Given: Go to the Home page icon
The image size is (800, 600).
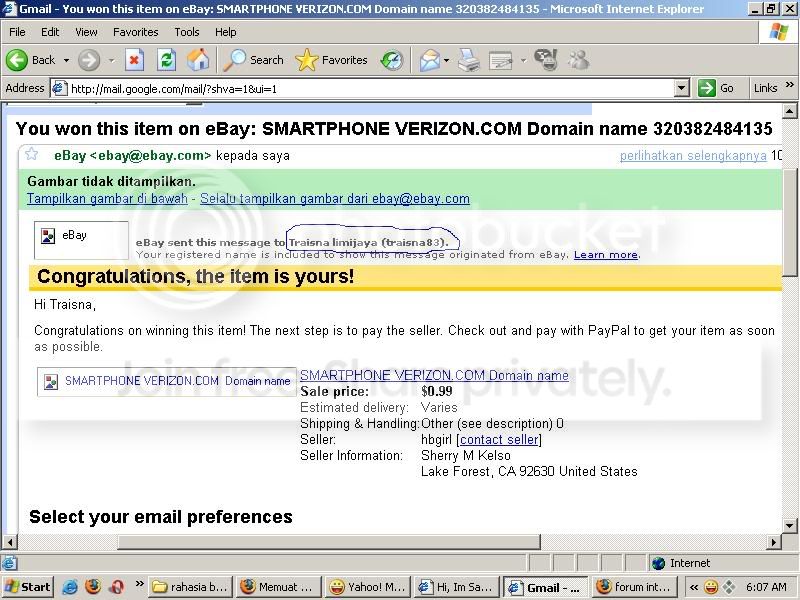Looking at the screenshot, I should [x=198, y=60].
